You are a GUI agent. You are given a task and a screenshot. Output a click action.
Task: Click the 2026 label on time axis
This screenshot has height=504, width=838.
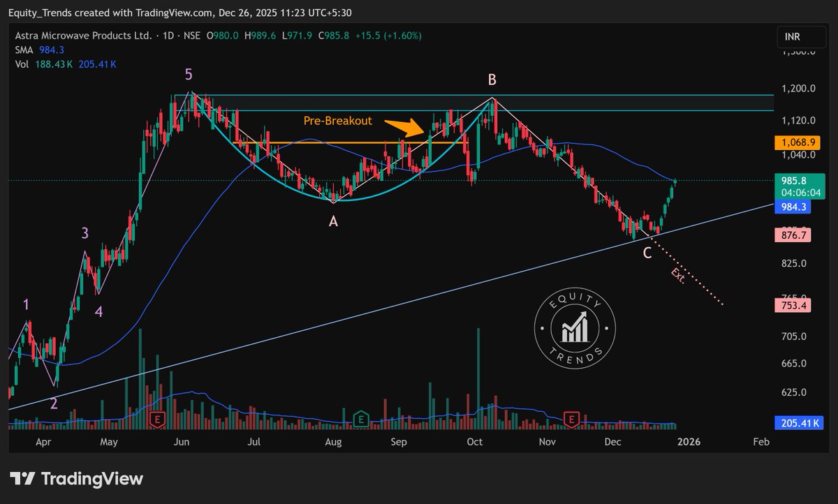click(x=689, y=442)
